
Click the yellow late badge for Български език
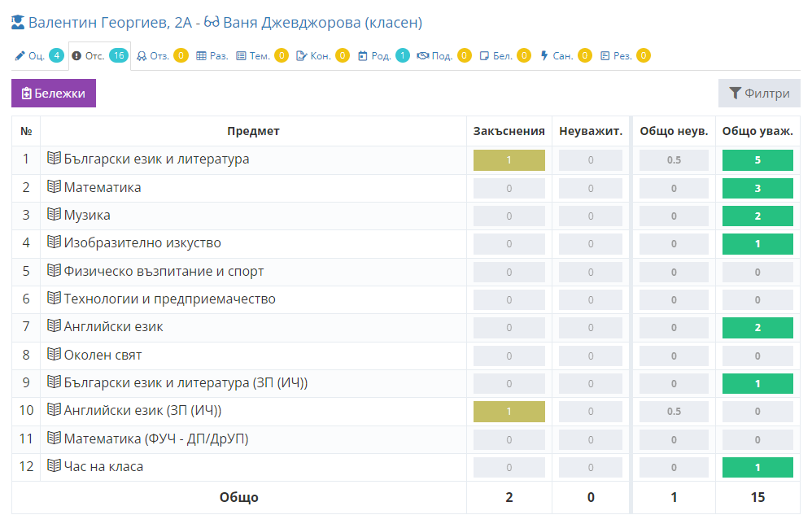pyautogui.click(x=509, y=160)
